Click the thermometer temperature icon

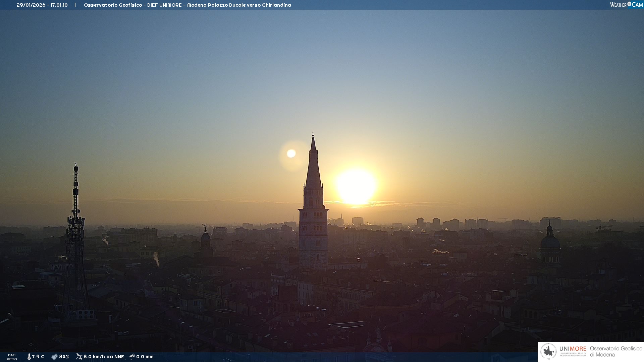[29, 357]
